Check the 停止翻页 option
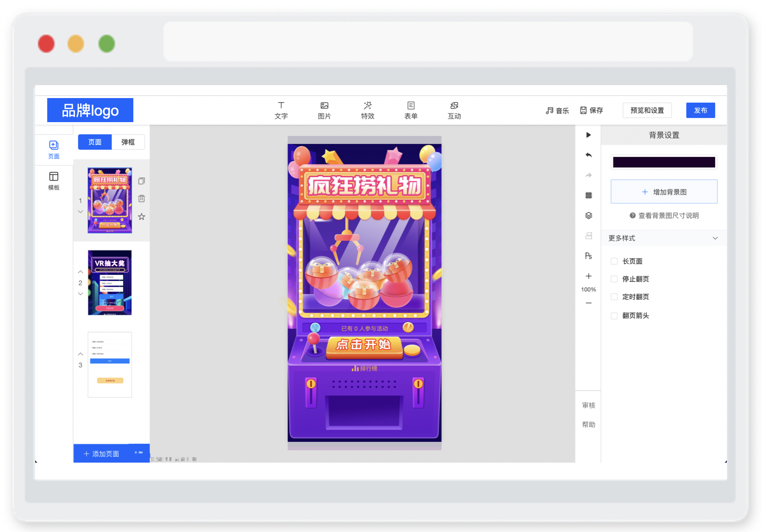The height and width of the screenshot is (532, 762). 614,279
